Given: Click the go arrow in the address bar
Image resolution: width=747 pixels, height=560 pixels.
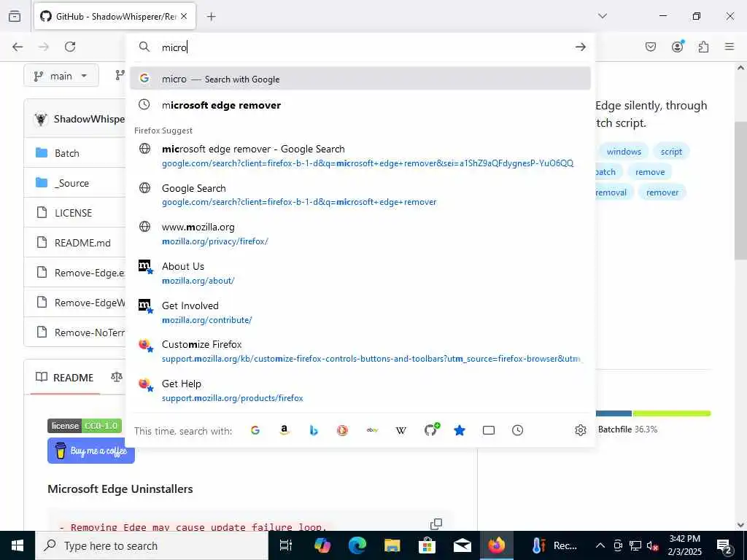Looking at the screenshot, I should pyautogui.click(x=580, y=47).
